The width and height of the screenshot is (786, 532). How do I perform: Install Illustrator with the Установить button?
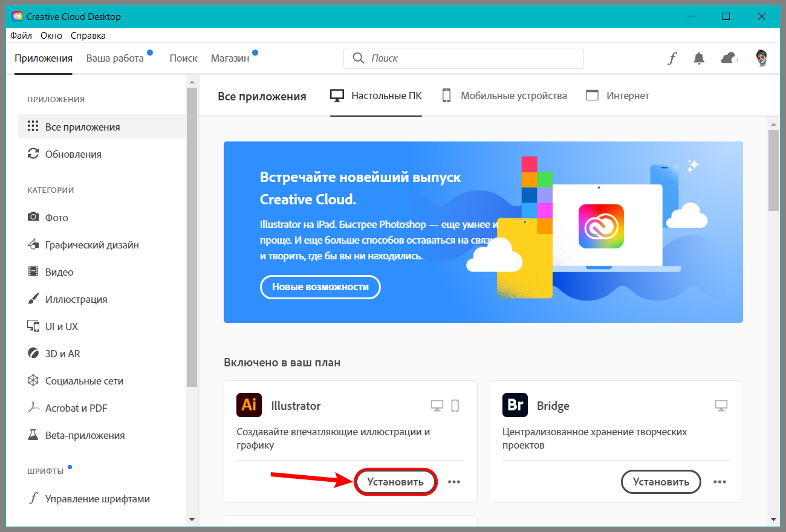(395, 482)
